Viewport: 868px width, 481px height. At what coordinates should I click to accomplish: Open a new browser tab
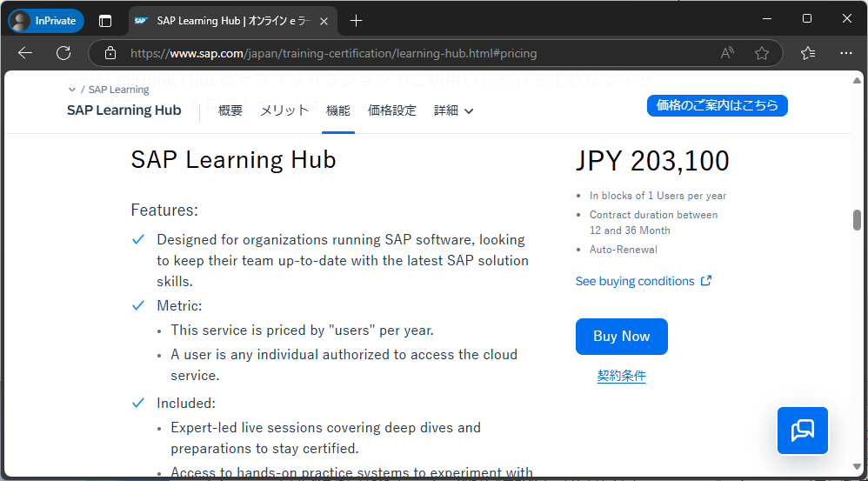[x=356, y=21]
